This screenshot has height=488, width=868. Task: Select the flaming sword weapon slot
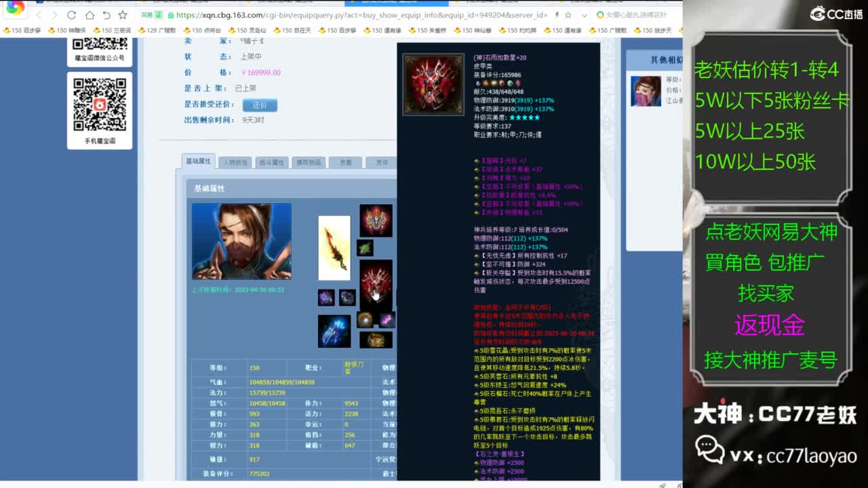click(334, 248)
